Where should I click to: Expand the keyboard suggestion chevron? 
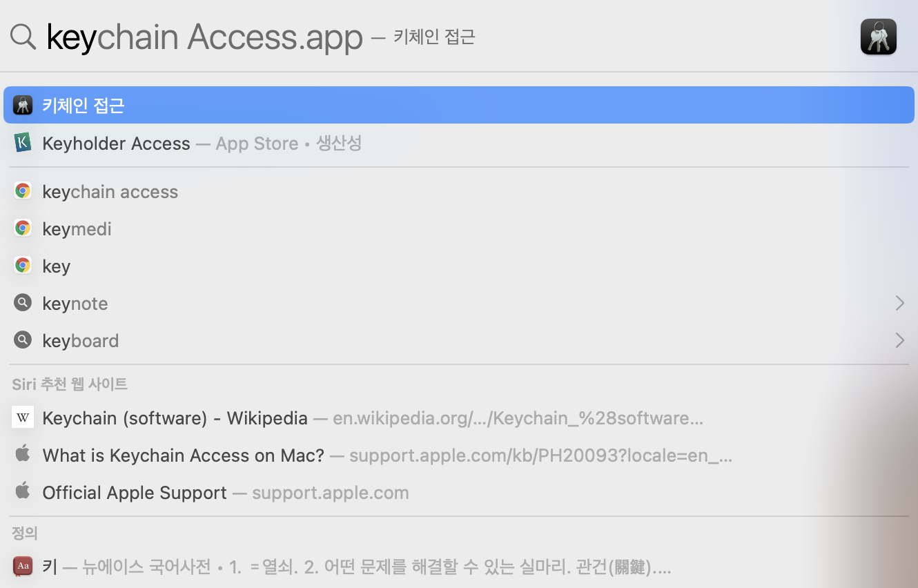point(899,340)
